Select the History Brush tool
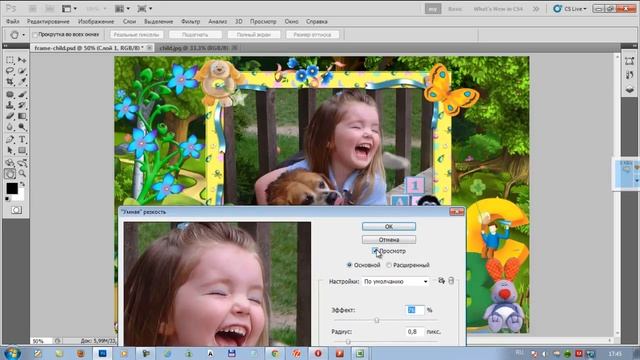This screenshot has width=640, height=360. [22, 105]
